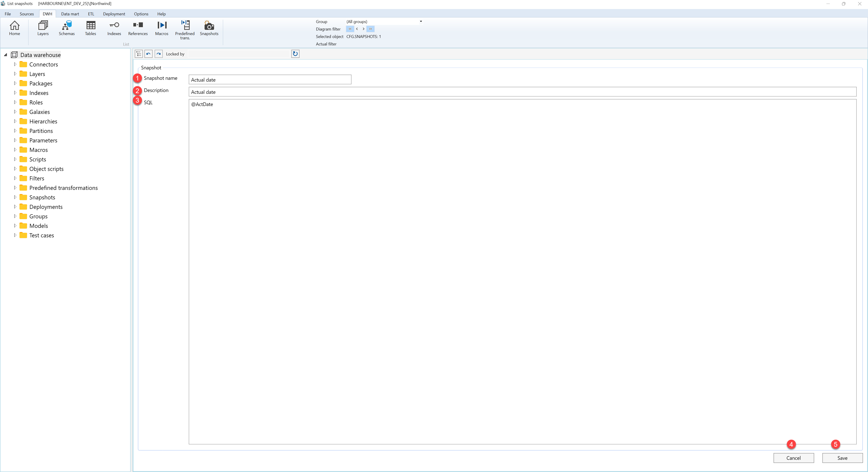
Task: Open the Snapshots camera icon
Action: pos(209,28)
